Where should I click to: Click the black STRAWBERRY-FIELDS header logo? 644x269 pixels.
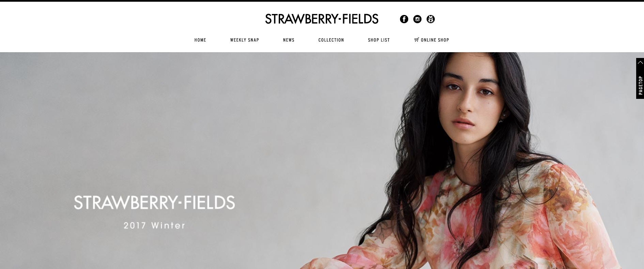[322, 19]
